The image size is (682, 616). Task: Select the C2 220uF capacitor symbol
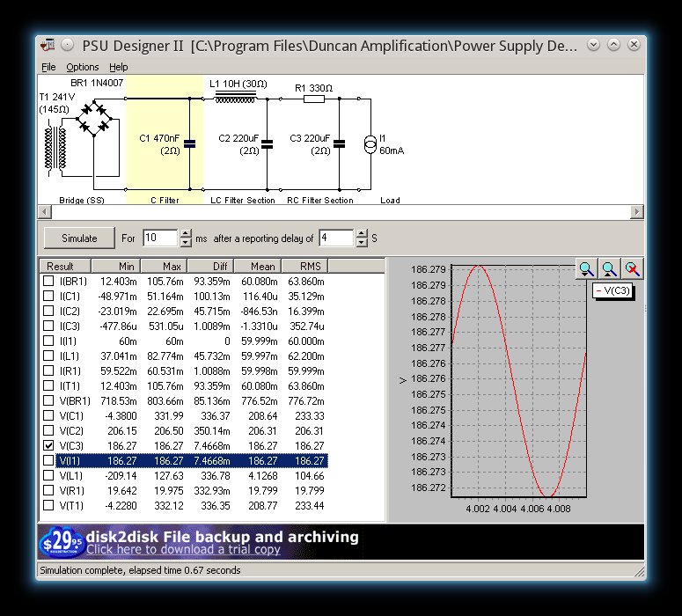[267, 144]
